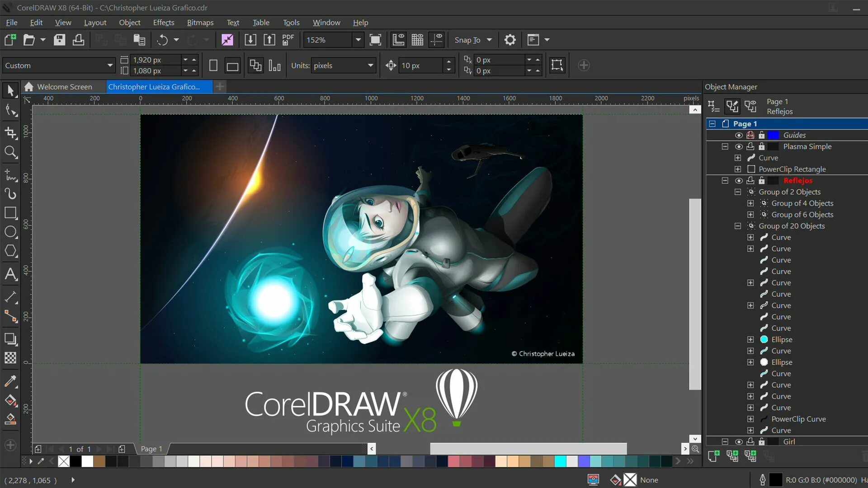Screen dimensions: 868x488
Task: Select the Connector tool
Action: click(10, 316)
